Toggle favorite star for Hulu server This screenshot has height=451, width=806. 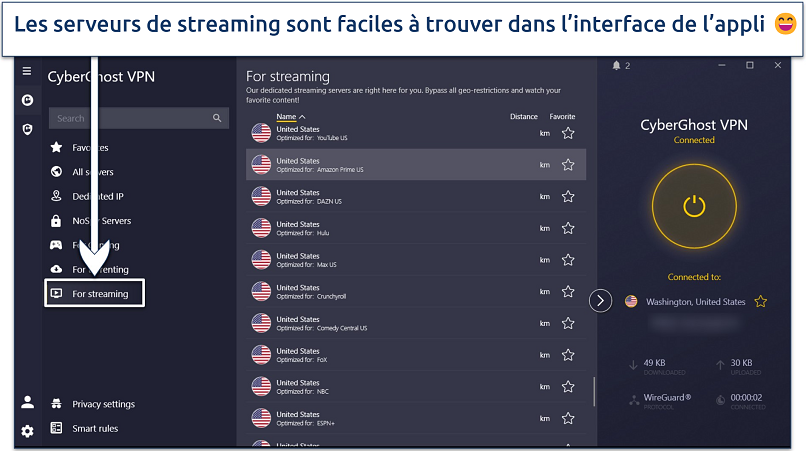568,228
